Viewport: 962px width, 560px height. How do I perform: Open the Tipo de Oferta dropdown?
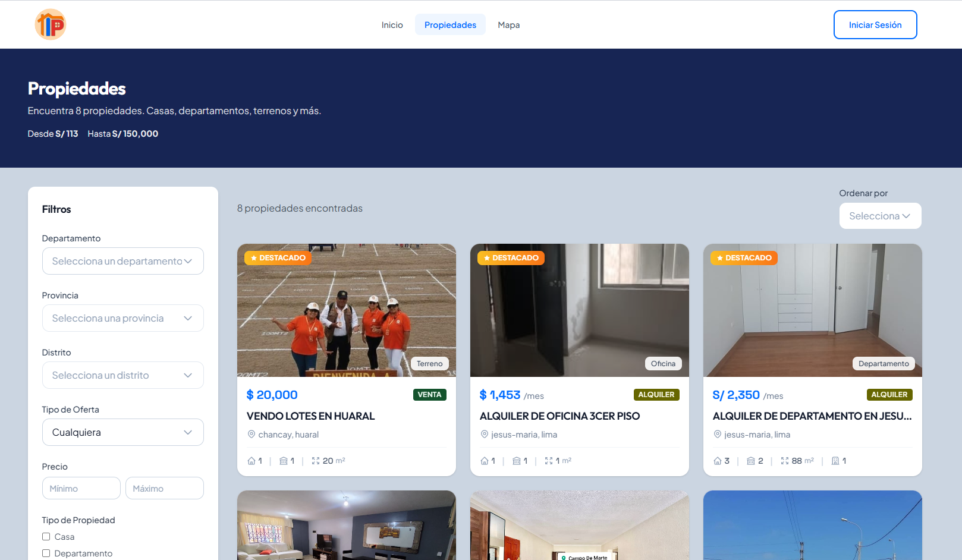coord(123,432)
